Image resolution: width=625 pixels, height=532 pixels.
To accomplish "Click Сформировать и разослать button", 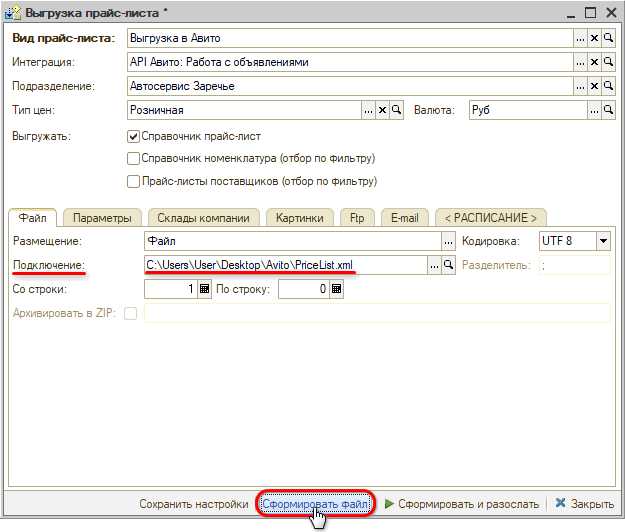I will pyautogui.click(x=461, y=504).
